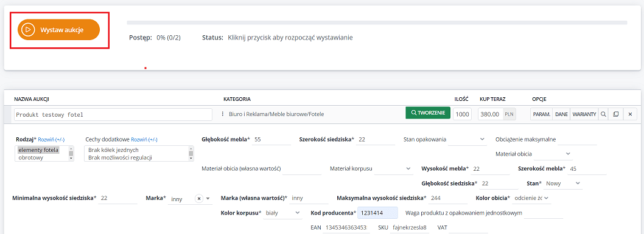
Task: Open the DANE options tab
Action: click(561, 114)
